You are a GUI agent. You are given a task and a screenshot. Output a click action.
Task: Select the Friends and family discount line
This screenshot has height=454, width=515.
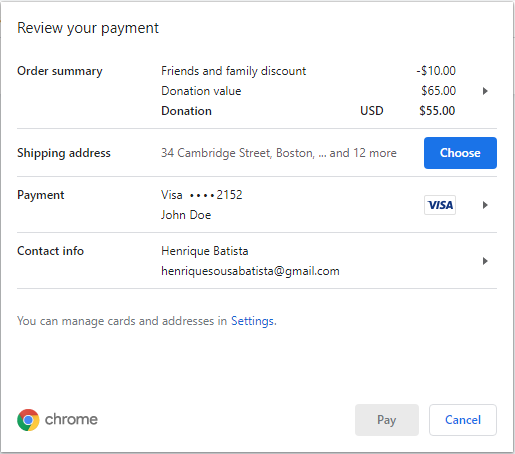(233, 71)
